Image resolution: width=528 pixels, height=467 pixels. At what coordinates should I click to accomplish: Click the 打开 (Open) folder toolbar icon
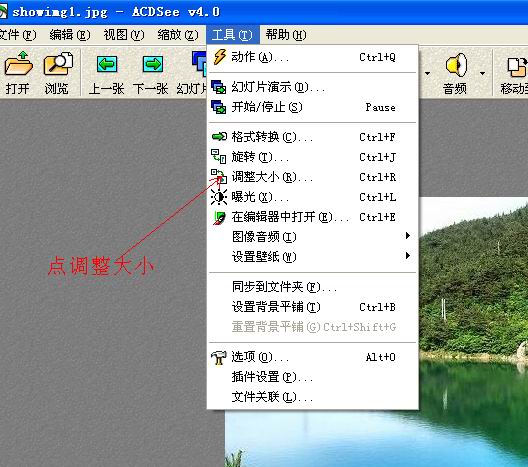tap(18, 64)
